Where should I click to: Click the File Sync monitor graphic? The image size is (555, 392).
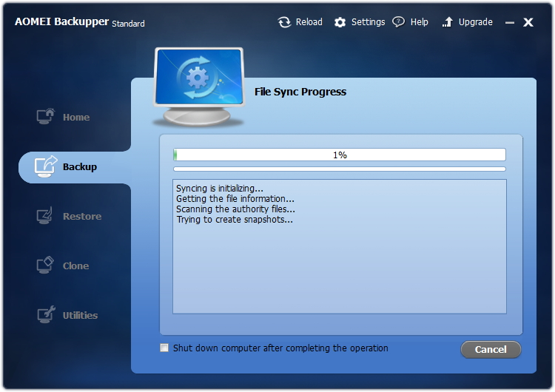pyautogui.click(x=198, y=87)
